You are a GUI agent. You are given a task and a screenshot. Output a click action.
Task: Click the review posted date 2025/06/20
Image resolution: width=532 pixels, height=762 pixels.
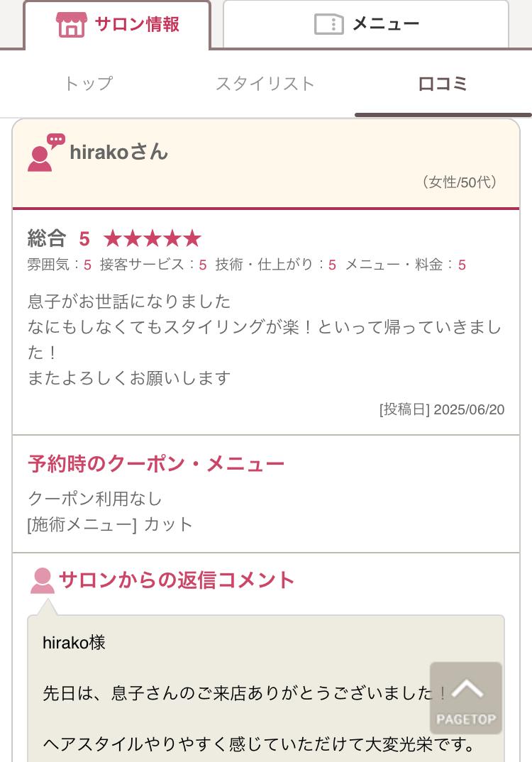pos(442,409)
